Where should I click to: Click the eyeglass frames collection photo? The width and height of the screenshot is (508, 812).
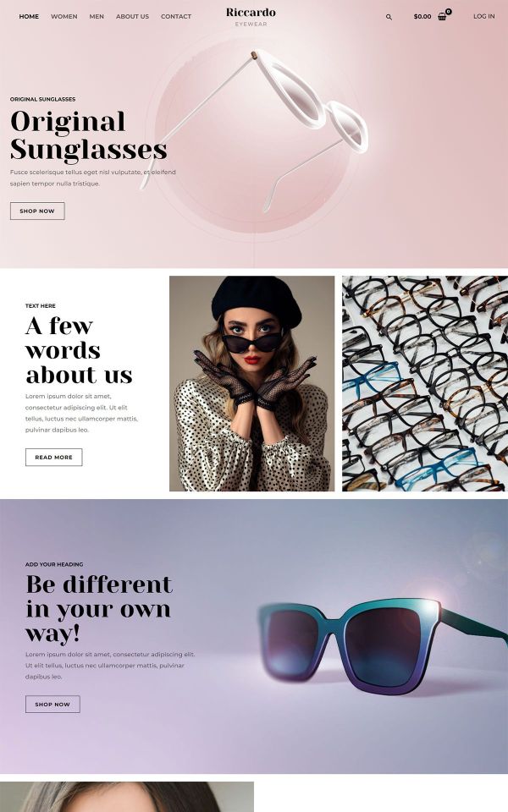pyautogui.click(x=425, y=383)
